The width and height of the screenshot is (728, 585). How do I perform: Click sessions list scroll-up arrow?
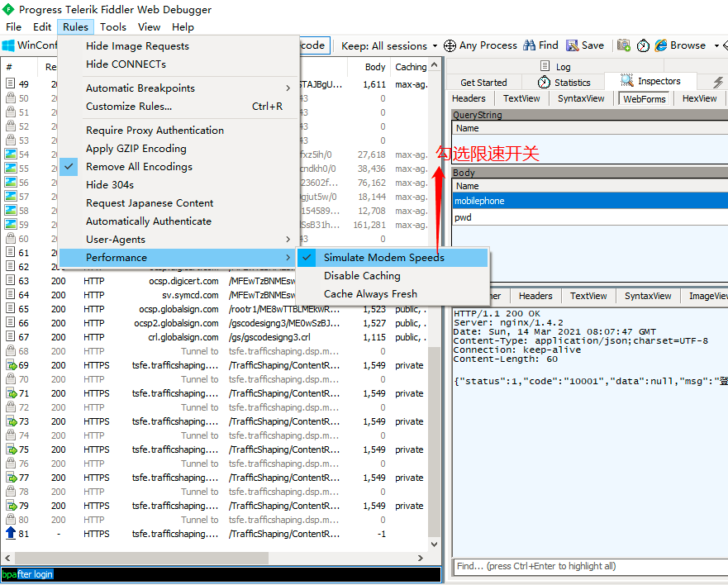tap(434, 64)
